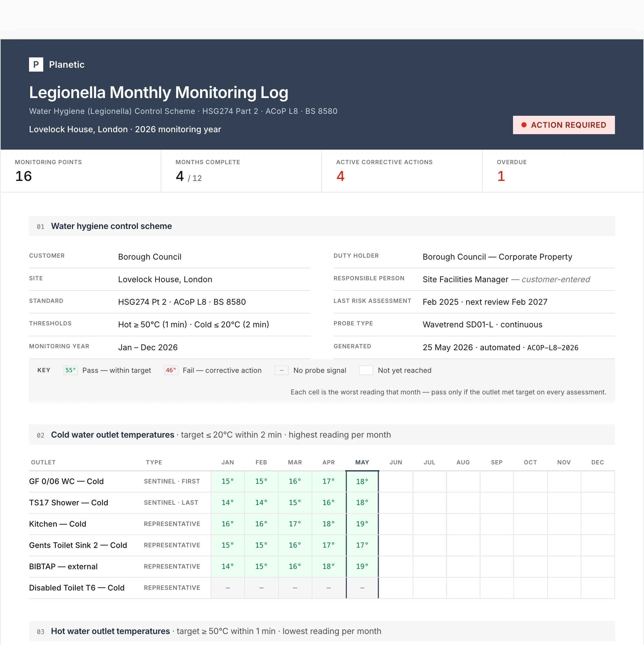Click the TYPE column header
644x645 pixels.
[x=154, y=462]
